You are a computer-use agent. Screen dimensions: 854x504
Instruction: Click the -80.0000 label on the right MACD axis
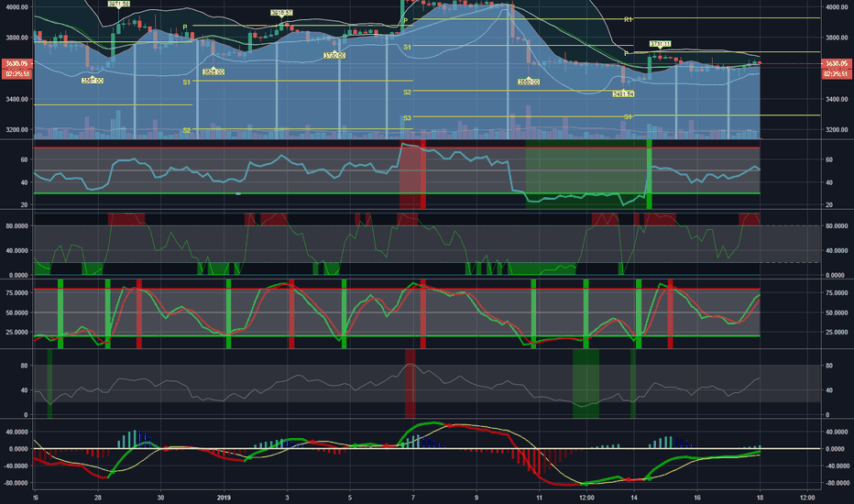(837, 483)
